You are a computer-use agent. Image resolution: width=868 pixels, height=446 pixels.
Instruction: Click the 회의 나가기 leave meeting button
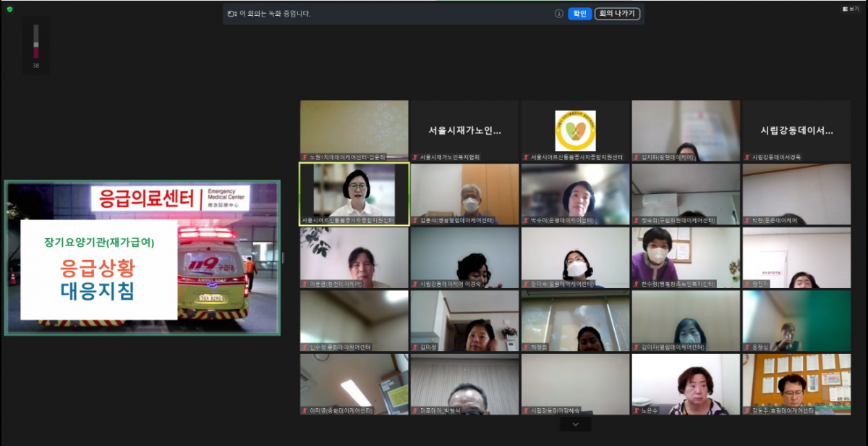click(617, 14)
